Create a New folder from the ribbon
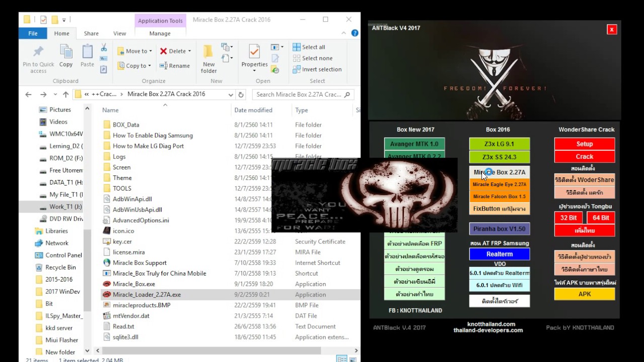Screen dimensions: 644x362 (x=209, y=59)
